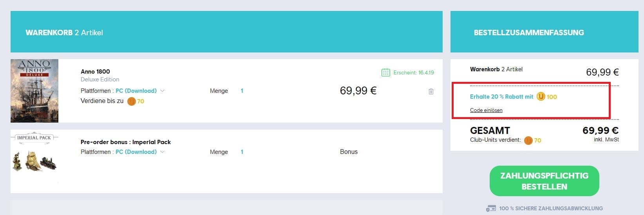Click the credit card secure payment icon
The height and width of the screenshot is (215, 644).
click(x=490, y=208)
